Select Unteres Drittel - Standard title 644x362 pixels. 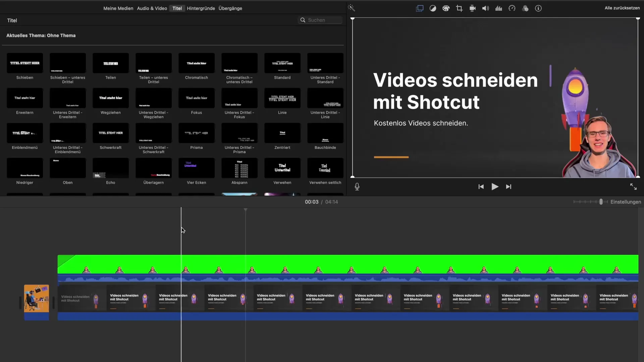click(x=325, y=63)
